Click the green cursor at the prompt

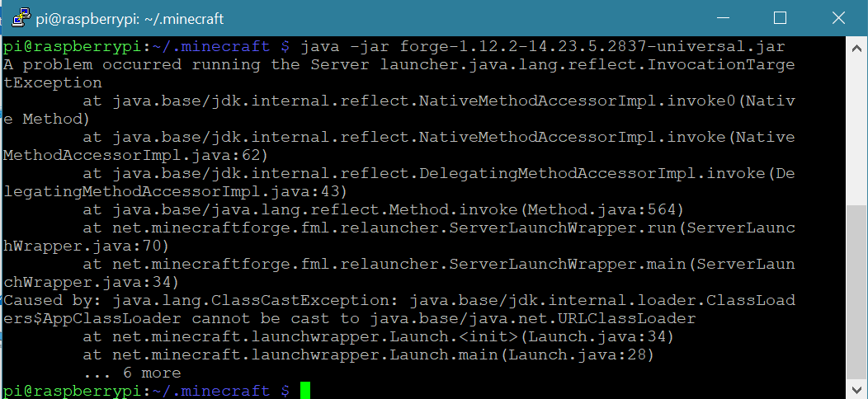coord(305,390)
